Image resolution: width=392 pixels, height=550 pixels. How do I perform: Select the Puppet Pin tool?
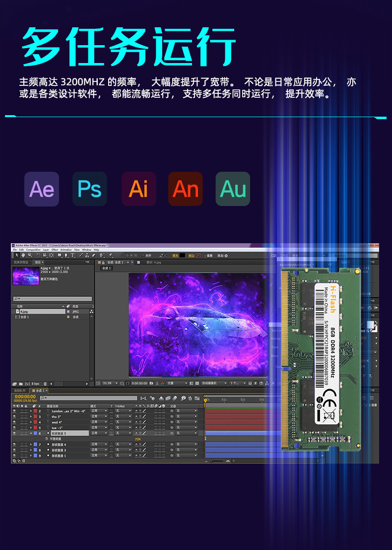pyautogui.click(x=111, y=255)
